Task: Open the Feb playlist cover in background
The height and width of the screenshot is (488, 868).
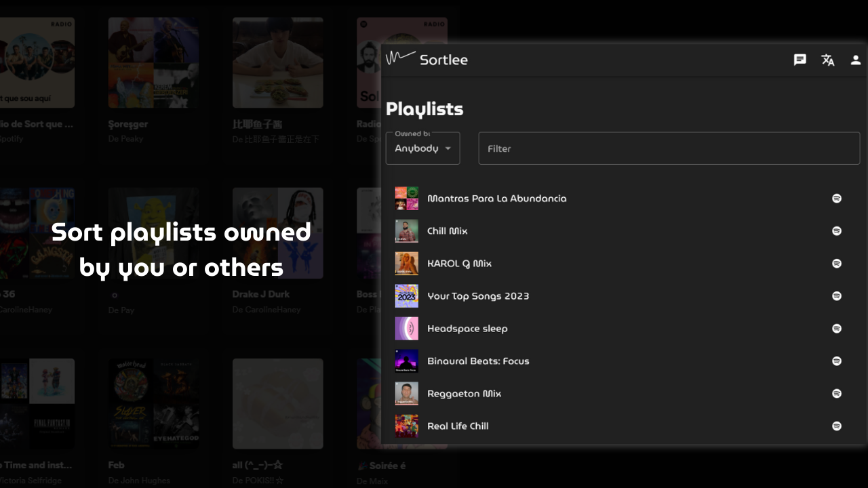Action: [x=154, y=404]
